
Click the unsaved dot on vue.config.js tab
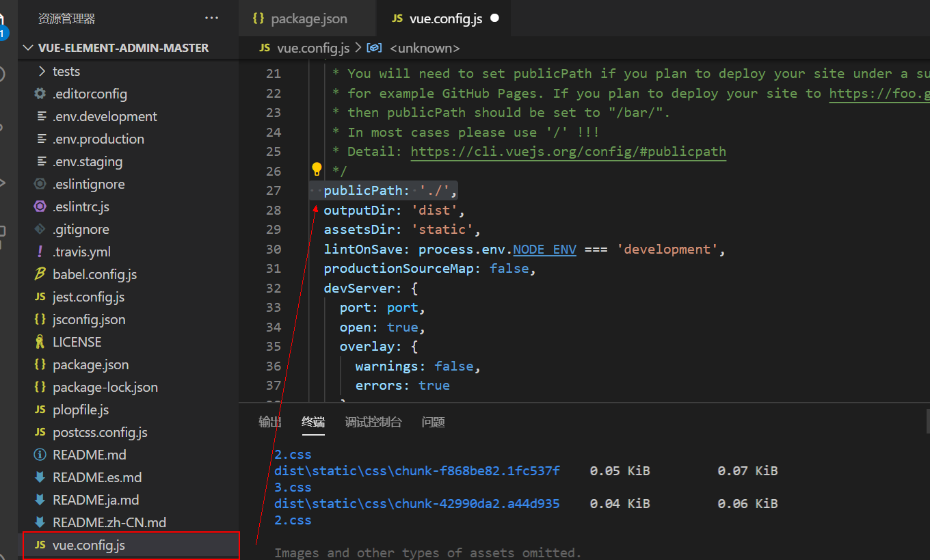pyautogui.click(x=495, y=18)
